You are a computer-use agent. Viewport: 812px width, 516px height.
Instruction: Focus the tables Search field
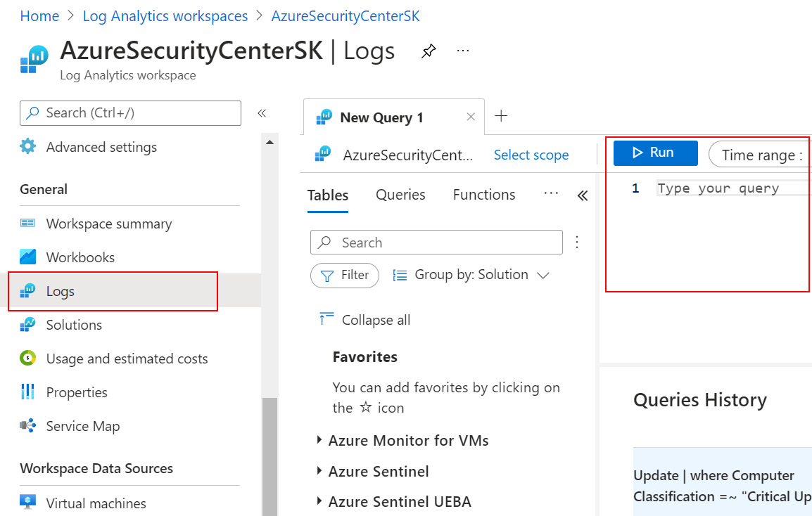[436, 243]
